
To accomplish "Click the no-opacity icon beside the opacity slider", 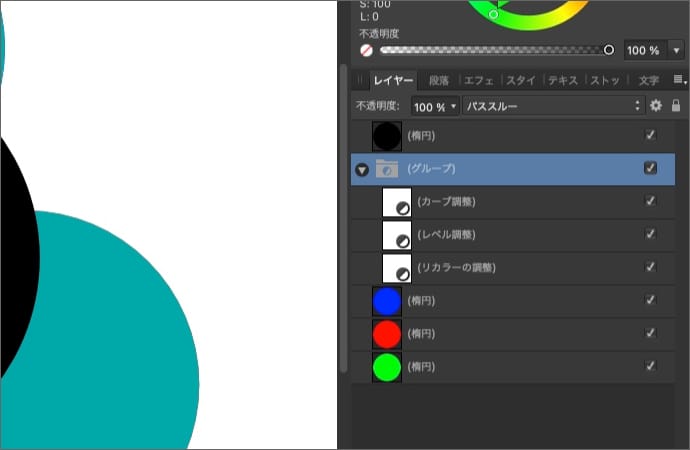I will pos(367,50).
